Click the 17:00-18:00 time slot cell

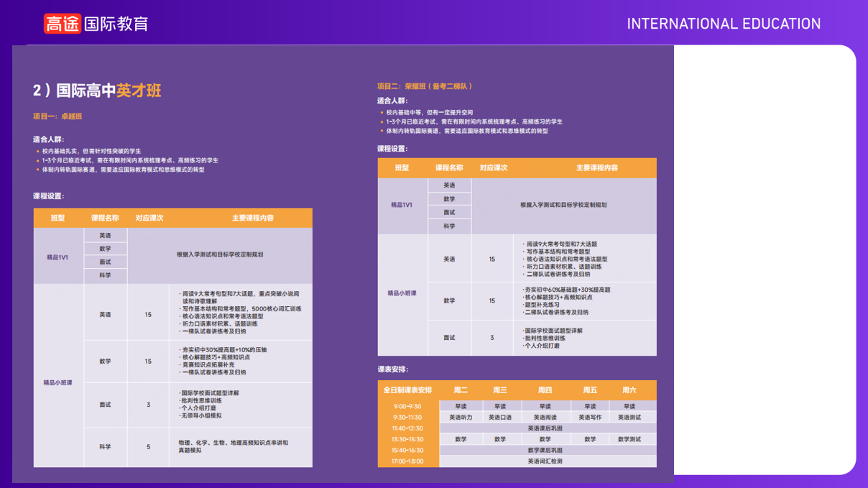point(407,461)
